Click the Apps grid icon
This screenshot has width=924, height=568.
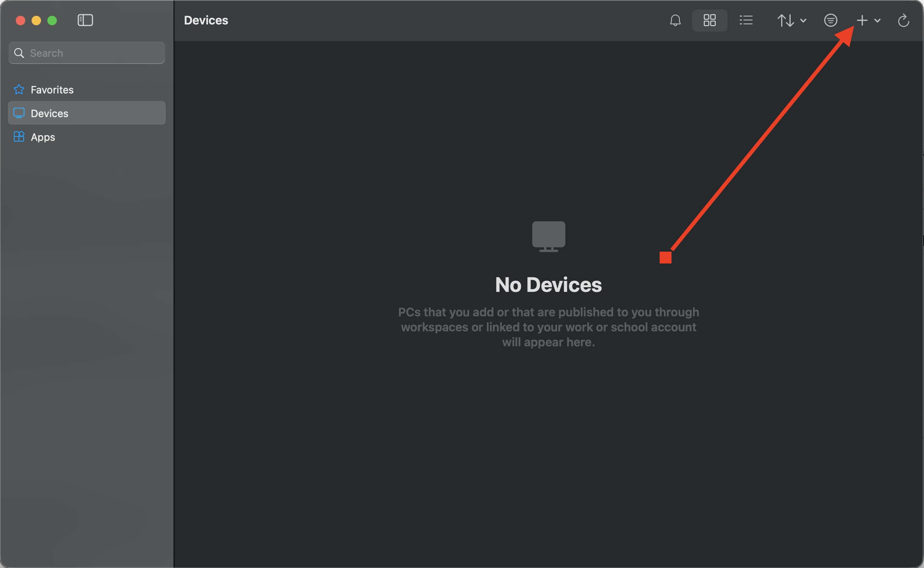[x=19, y=136]
